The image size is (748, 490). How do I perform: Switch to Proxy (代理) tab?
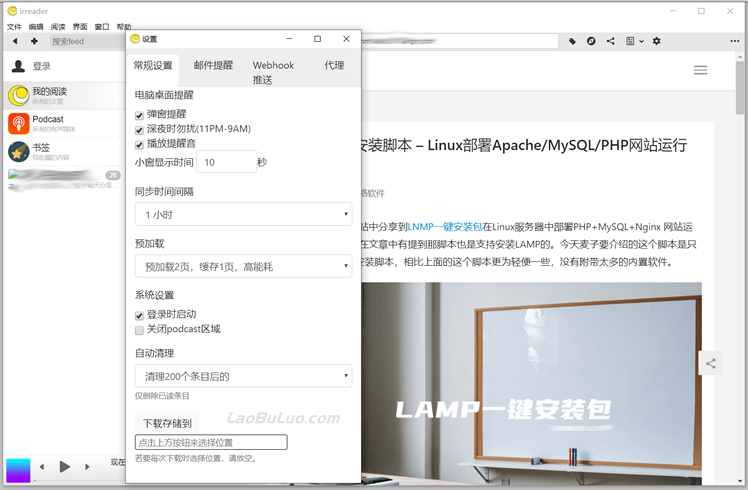334,65
